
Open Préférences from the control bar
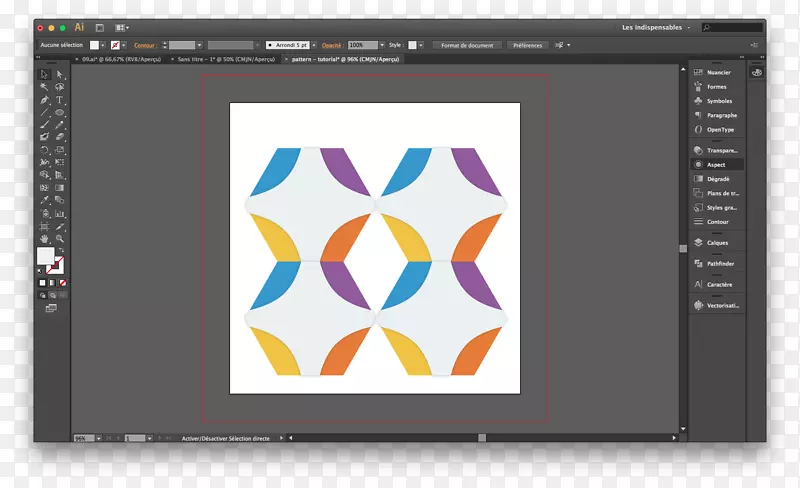pos(527,45)
